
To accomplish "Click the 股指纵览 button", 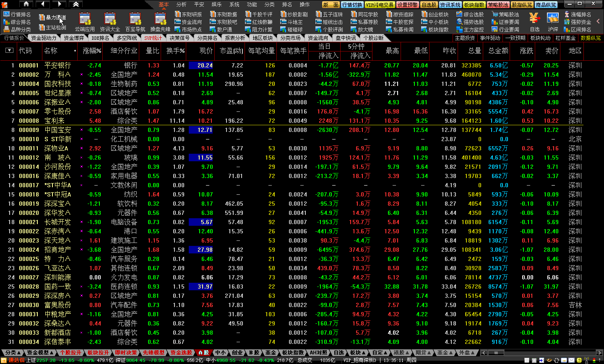I will point(522,5).
